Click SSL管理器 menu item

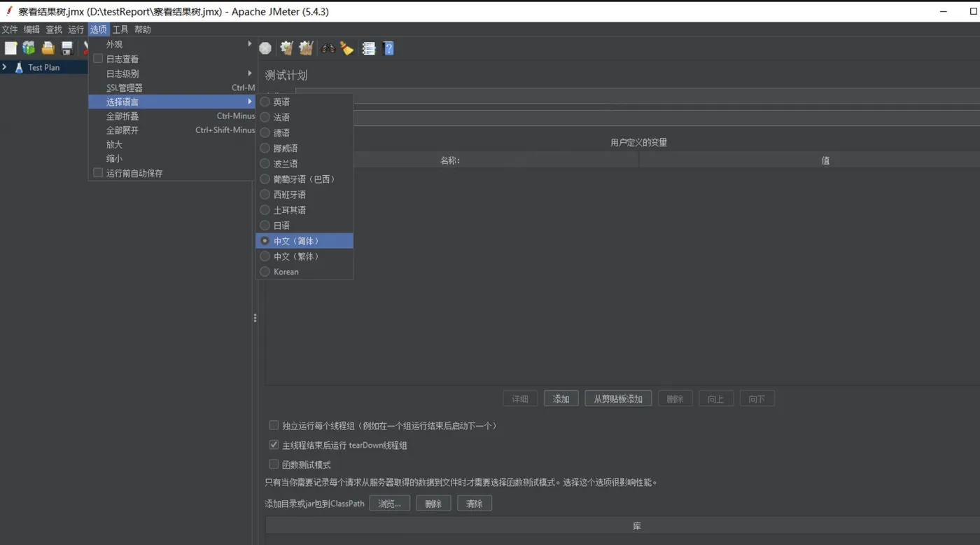[172, 88]
